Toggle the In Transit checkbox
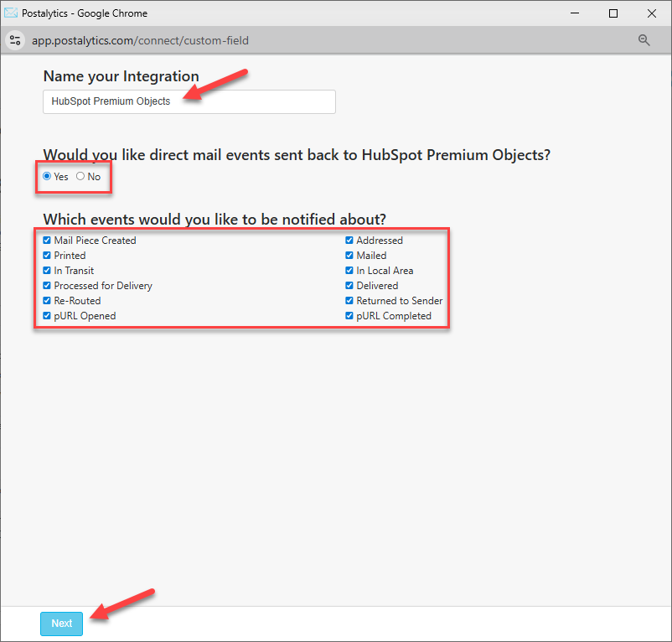 click(47, 271)
